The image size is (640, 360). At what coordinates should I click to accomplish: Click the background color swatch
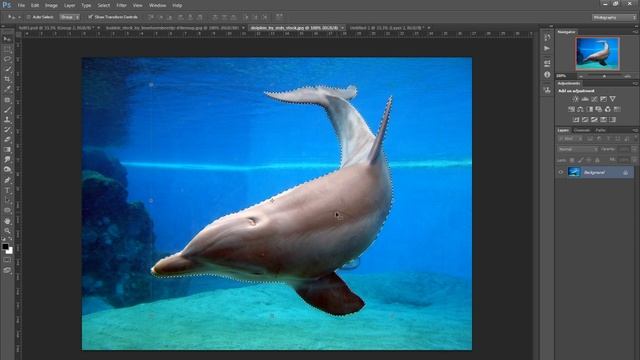[x=9, y=251]
